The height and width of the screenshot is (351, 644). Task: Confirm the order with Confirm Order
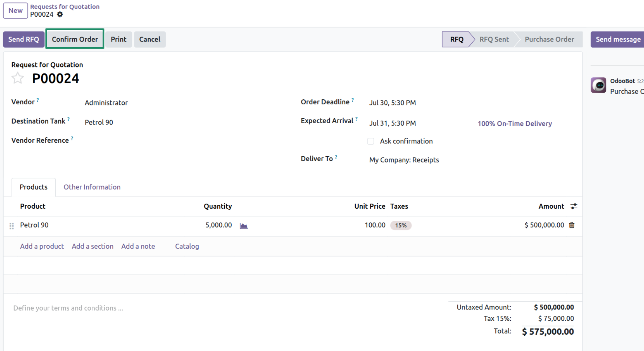75,39
